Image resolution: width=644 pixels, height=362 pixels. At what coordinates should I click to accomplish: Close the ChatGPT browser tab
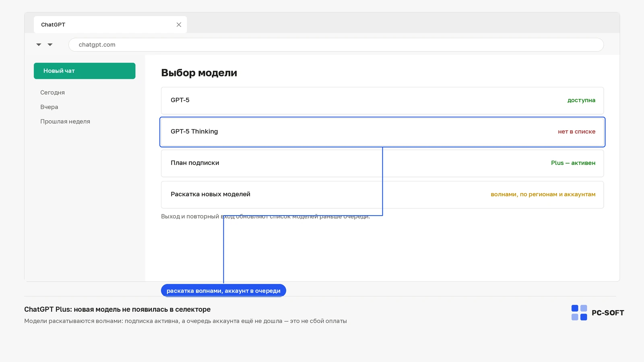[x=179, y=25]
